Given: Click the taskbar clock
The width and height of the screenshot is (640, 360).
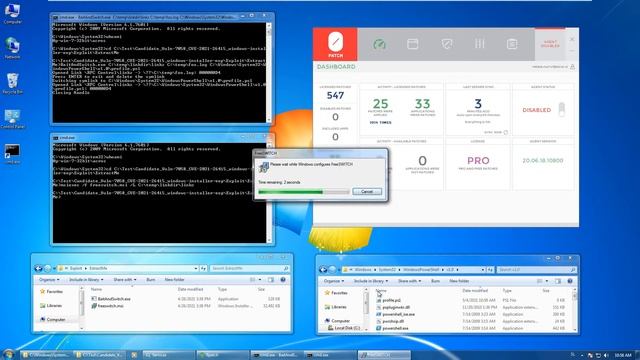Looking at the screenshot, I should pos(622,355).
